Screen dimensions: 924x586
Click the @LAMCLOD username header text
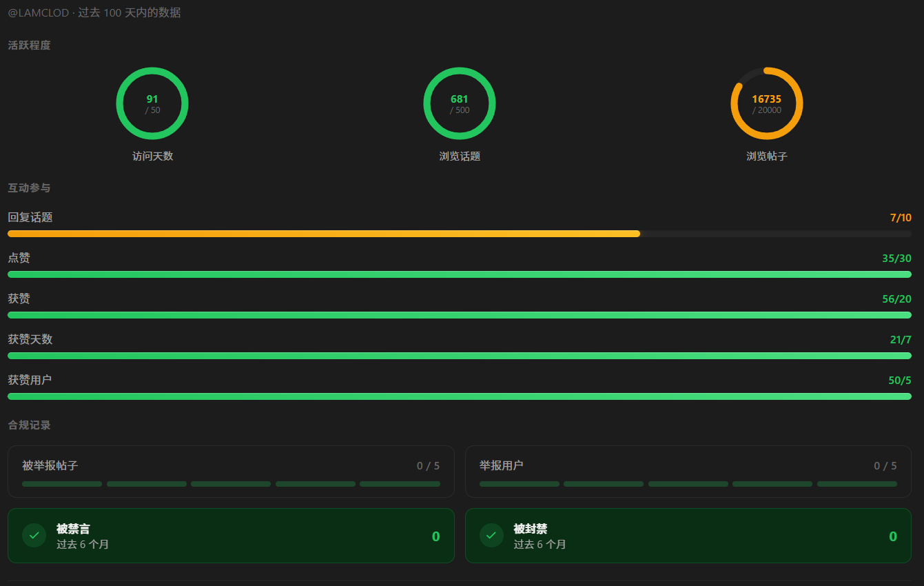39,12
